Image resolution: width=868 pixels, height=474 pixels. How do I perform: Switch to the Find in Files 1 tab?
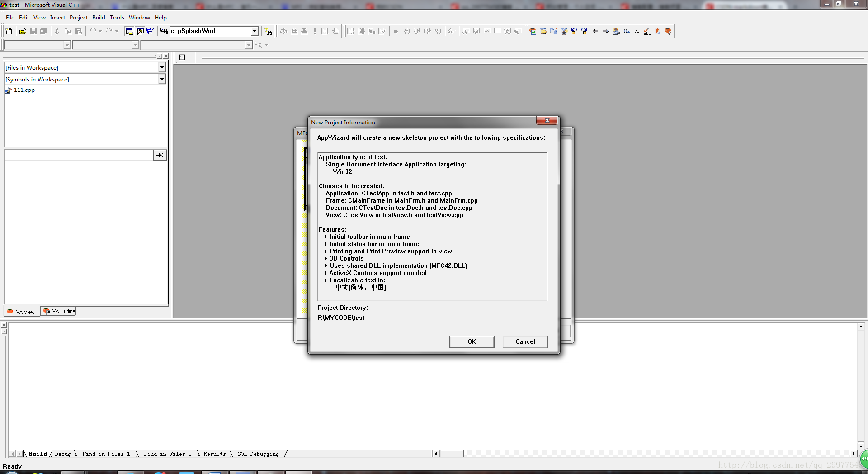click(106, 454)
